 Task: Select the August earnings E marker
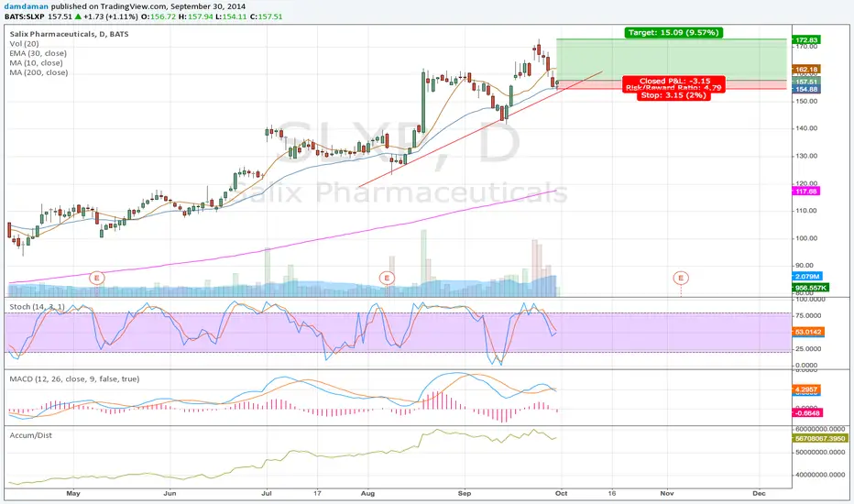tap(387, 278)
